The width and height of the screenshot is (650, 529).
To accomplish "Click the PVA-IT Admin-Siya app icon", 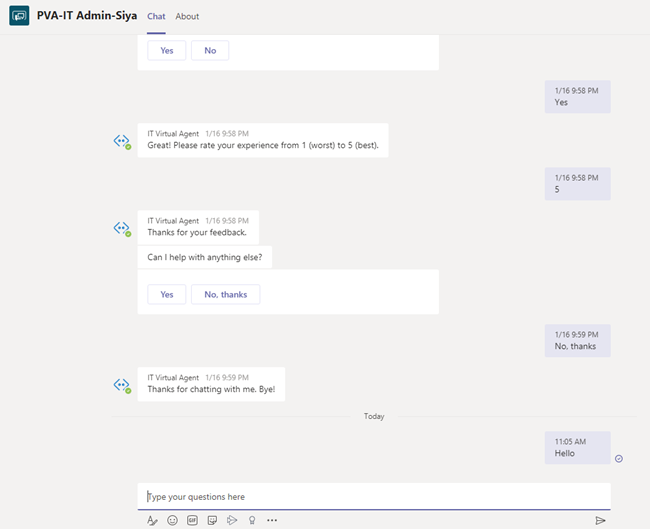I will pyautogui.click(x=19, y=16).
